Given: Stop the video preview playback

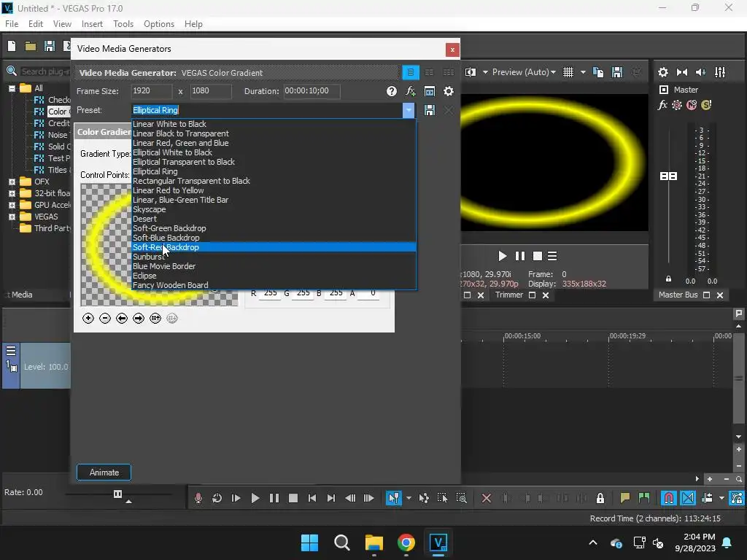Looking at the screenshot, I should [538, 257].
